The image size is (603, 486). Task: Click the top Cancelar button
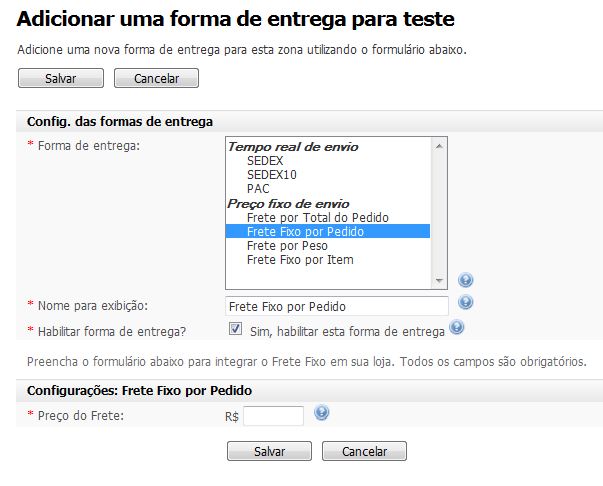[157, 78]
